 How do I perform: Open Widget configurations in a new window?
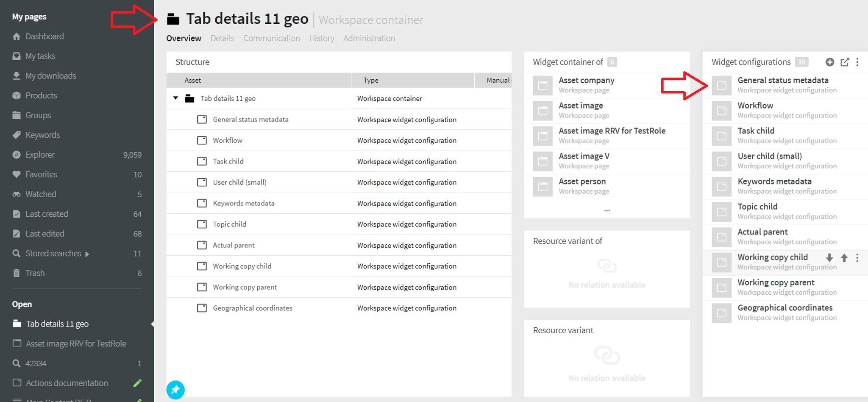click(844, 62)
